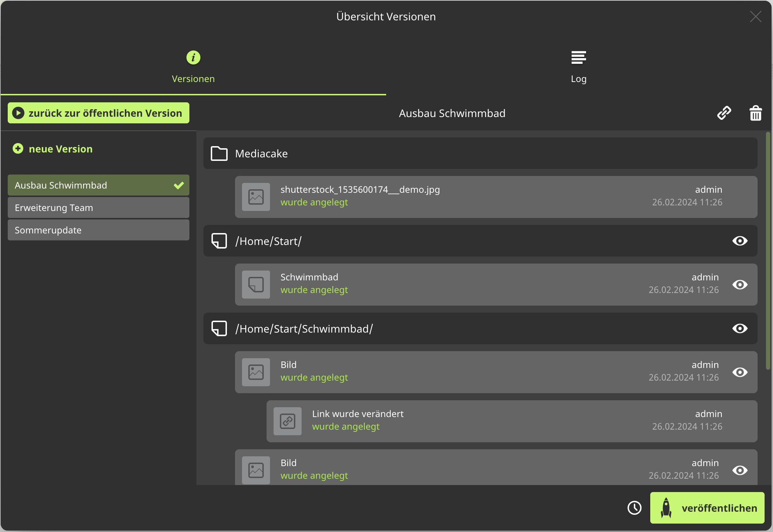Click the Mediacake folder icon
Viewport: 773px width, 532px height.
click(219, 154)
